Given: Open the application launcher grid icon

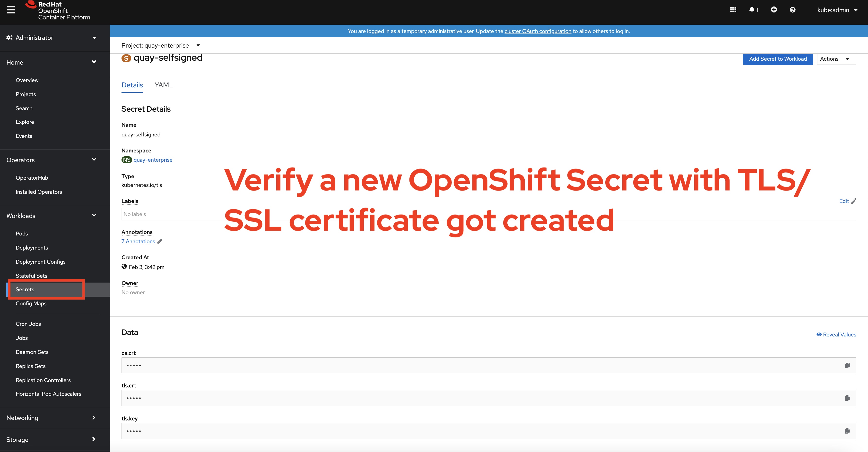Looking at the screenshot, I should click(x=733, y=10).
